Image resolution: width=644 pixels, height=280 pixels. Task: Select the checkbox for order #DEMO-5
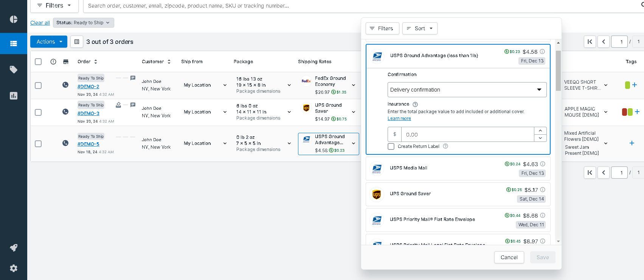[38, 144]
